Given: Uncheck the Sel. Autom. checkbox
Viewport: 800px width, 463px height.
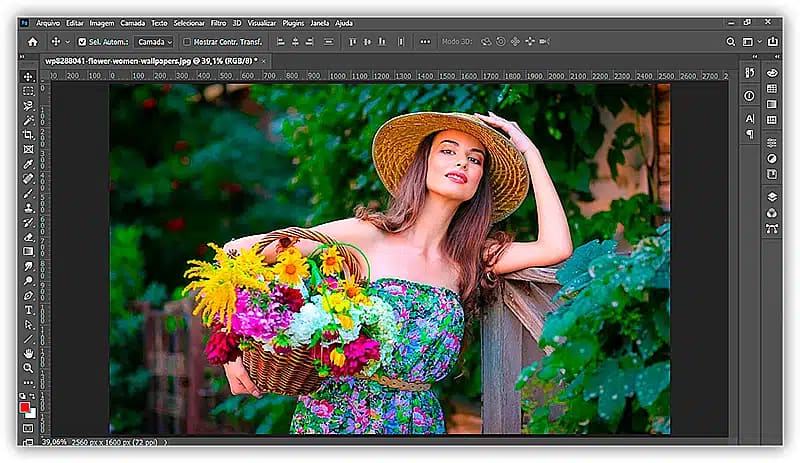Looking at the screenshot, I should click(82, 42).
